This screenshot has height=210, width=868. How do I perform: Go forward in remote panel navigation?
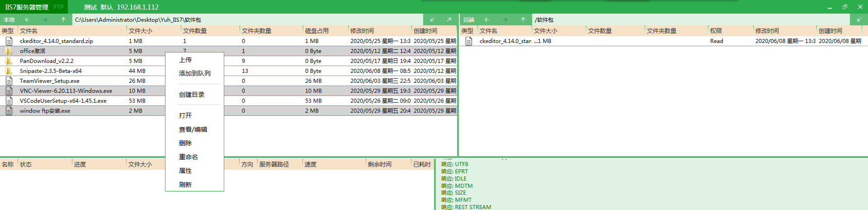(505, 19)
